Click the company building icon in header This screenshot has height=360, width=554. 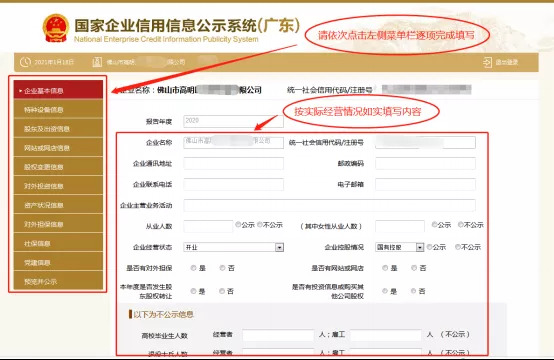[97, 62]
